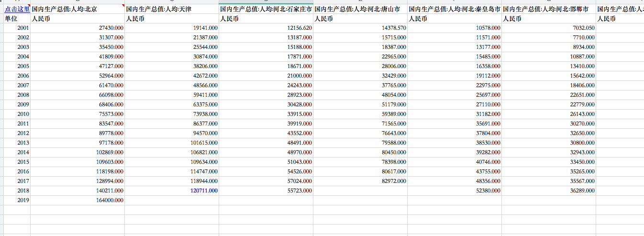Select the year cell 2005
644x236 pixels.
coord(17,66)
